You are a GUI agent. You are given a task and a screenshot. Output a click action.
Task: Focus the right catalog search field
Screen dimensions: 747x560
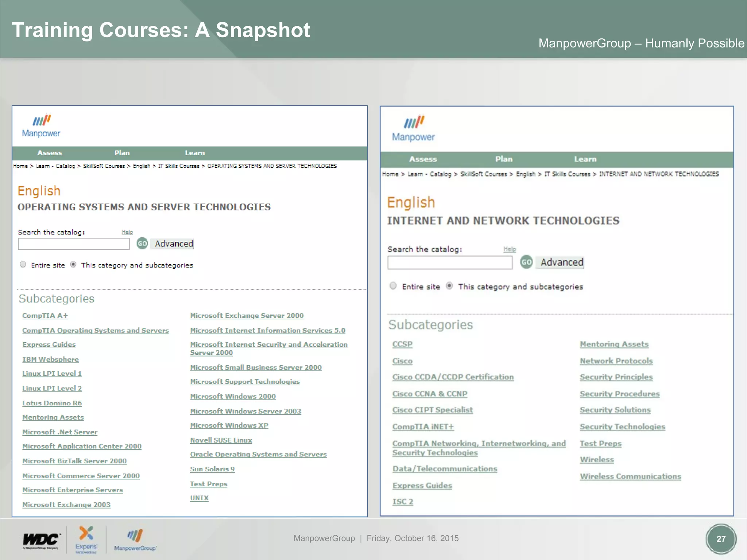(x=450, y=262)
